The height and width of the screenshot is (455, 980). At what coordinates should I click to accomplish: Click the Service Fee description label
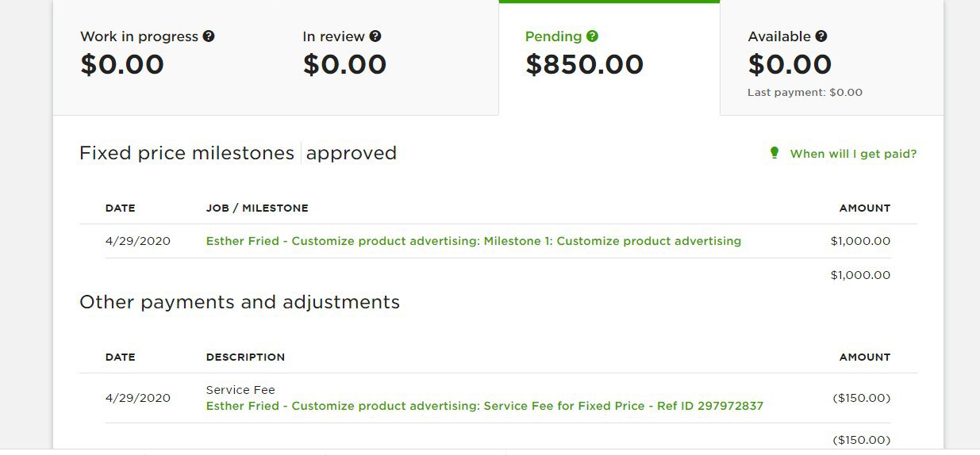[240, 390]
